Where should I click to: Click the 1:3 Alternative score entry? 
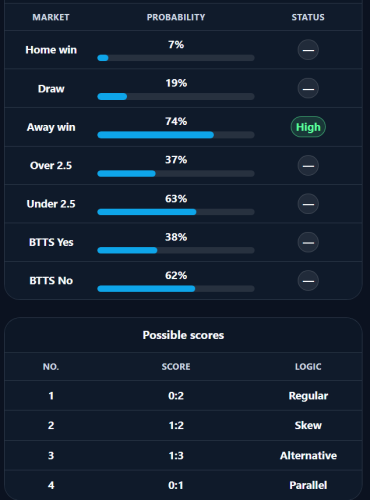(183, 455)
